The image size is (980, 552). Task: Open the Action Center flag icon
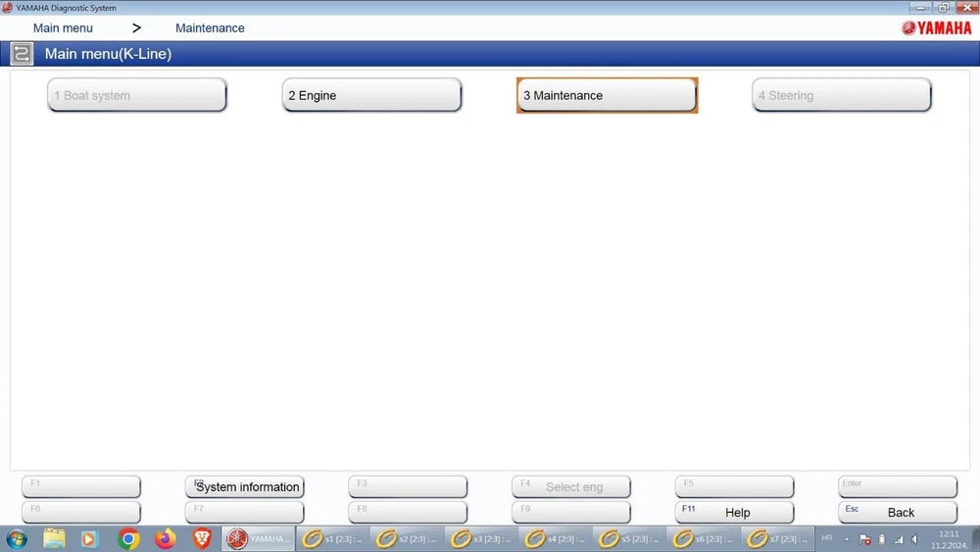click(865, 539)
